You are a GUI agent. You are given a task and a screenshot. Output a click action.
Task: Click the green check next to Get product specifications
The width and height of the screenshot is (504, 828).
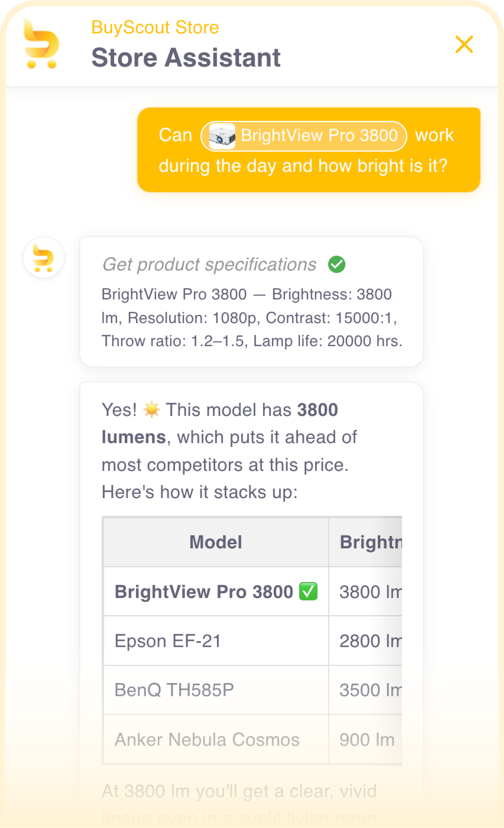click(x=337, y=264)
